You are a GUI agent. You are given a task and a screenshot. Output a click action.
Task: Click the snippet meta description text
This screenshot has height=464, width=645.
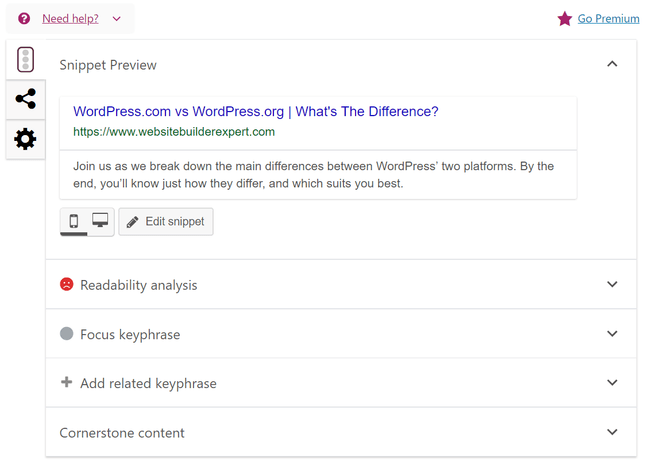(x=313, y=175)
